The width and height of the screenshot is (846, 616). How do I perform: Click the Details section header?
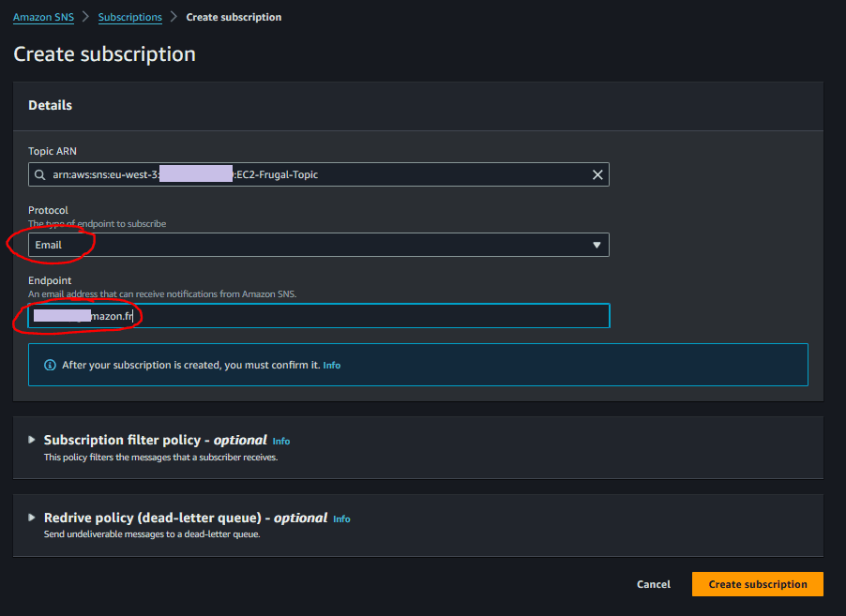[x=50, y=105]
